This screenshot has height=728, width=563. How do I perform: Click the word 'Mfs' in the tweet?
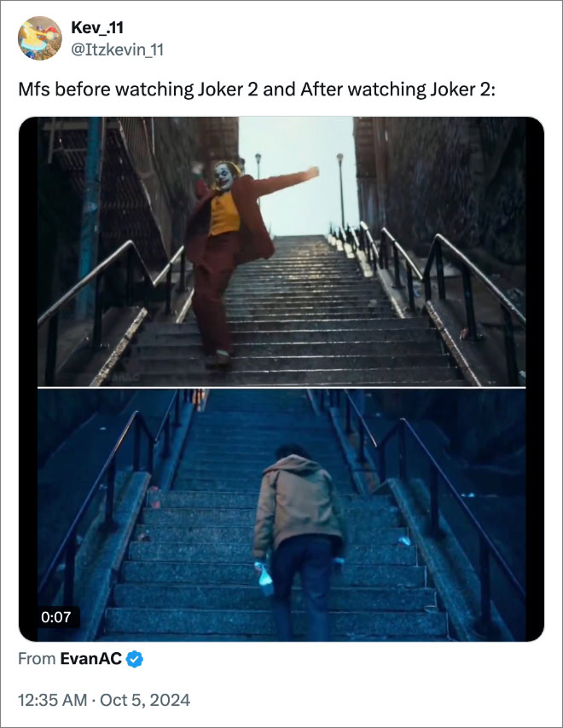[34, 90]
